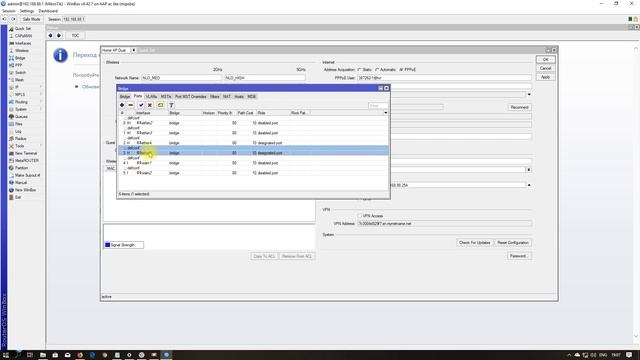The height and width of the screenshot is (360, 640).
Task: Open Mesh in the sidebar
Action: point(19,80)
